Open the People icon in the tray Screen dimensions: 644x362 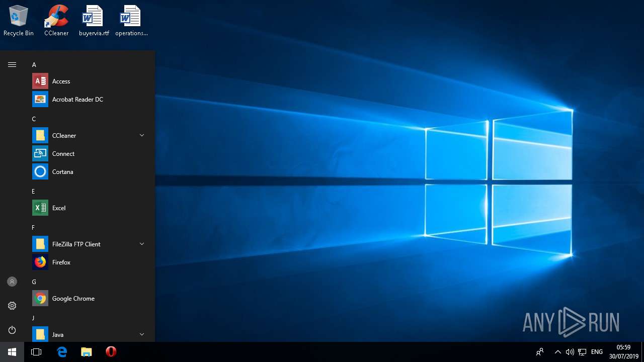coord(540,352)
